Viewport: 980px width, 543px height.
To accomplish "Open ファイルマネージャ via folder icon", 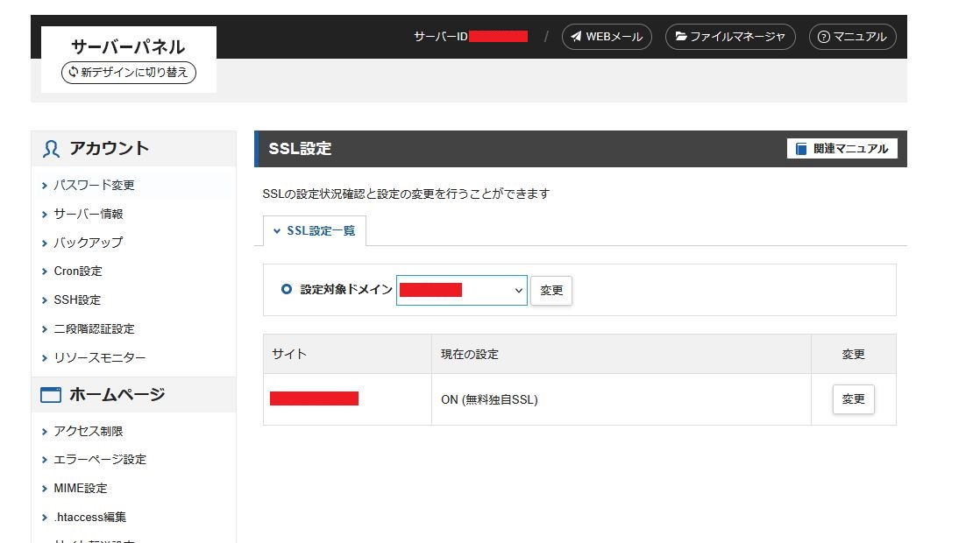I will coord(680,37).
